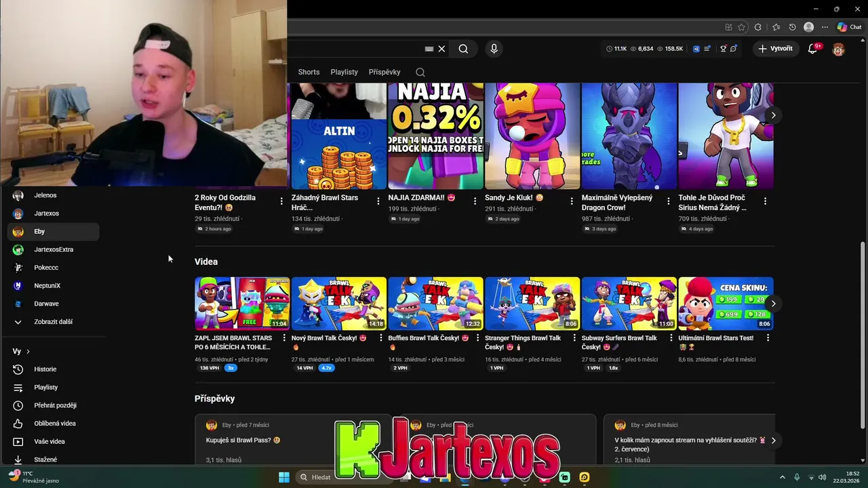Image resolution: width=868 pixels, height=488 pixels.
Task: Open the extension list icon with blue dot
Action: coord(707,49)
